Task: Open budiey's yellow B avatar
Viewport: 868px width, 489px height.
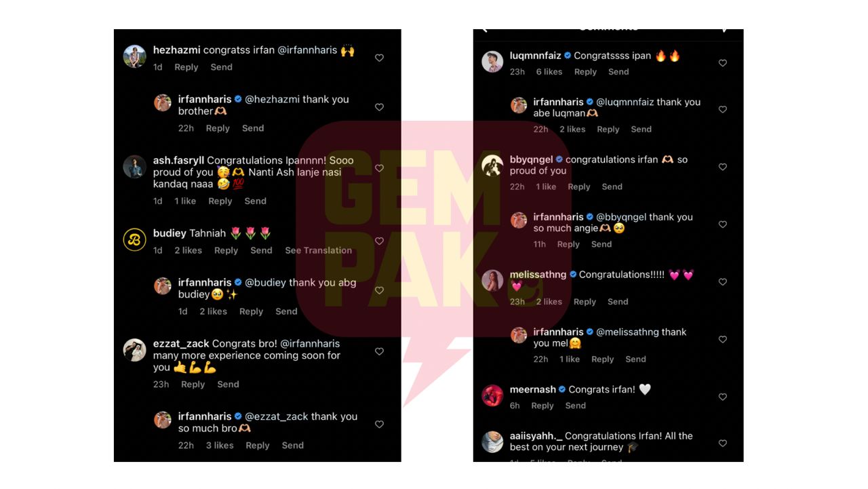Action: pos(135,239)
